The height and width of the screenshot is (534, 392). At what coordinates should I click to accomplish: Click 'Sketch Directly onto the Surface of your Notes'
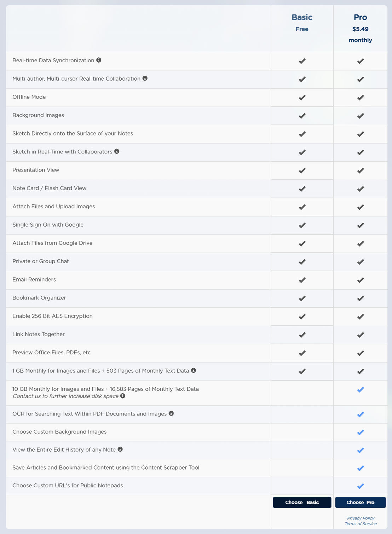(73, 133)
